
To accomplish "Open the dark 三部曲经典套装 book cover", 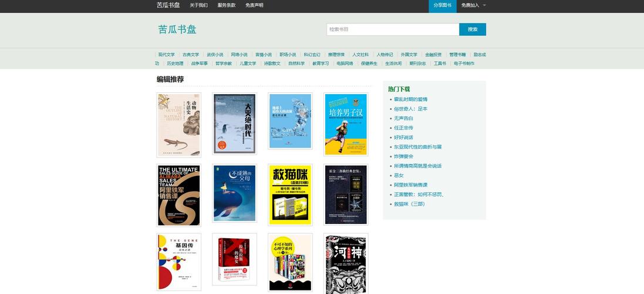I will (346, 195).
